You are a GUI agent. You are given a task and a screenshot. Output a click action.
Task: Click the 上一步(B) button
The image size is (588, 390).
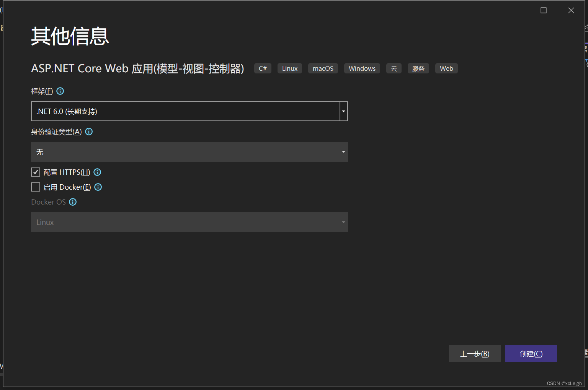tap(475, 354)
